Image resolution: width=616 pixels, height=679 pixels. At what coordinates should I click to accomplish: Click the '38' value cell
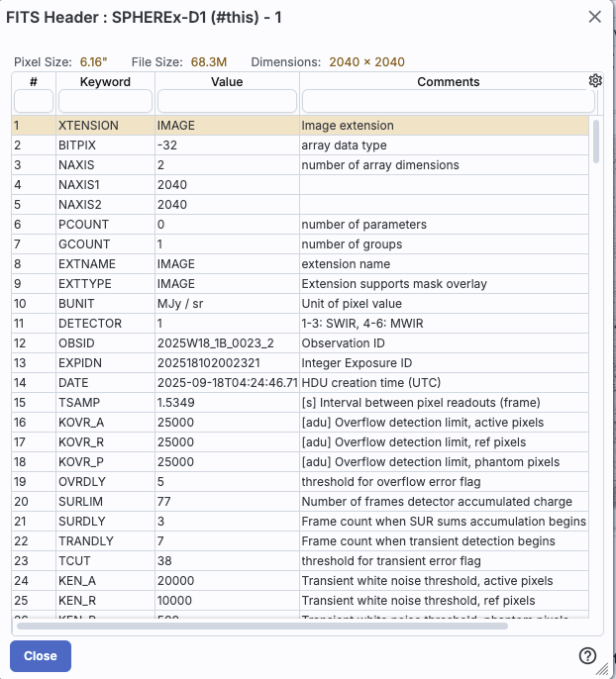pos(227,561)
